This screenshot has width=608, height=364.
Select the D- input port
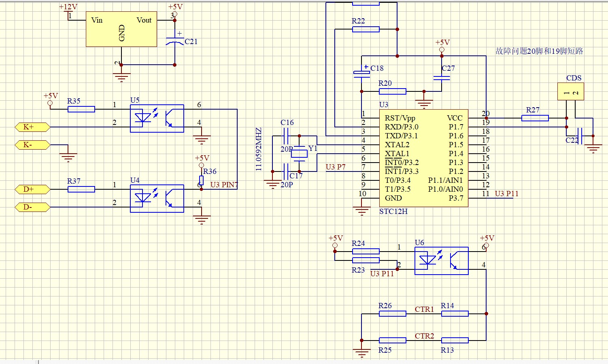tap(32, 207)
